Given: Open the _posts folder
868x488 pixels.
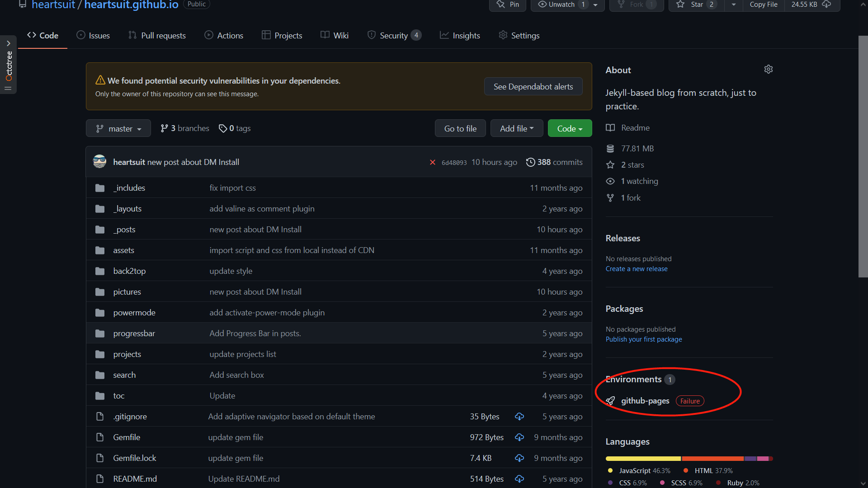Looking at the screenshot, I should coord(124,230).
